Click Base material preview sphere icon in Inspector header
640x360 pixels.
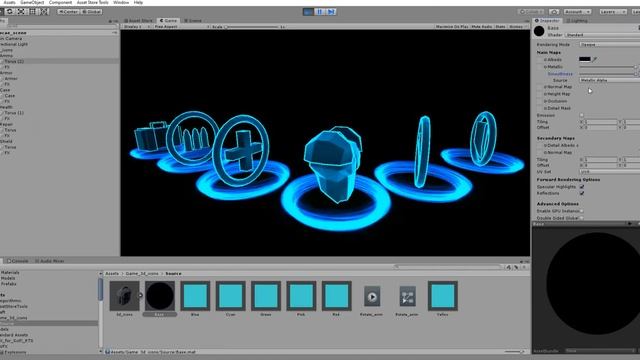click(x=539, y=31)
